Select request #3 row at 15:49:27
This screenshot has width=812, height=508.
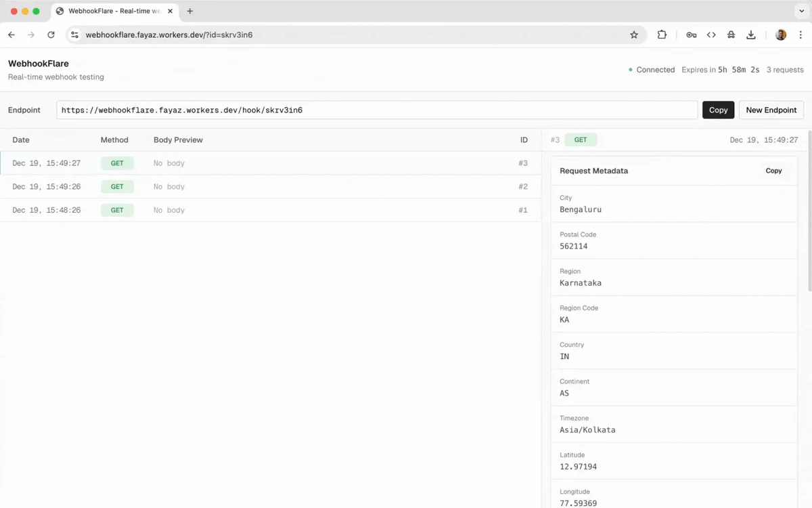[x=271, y=163]
